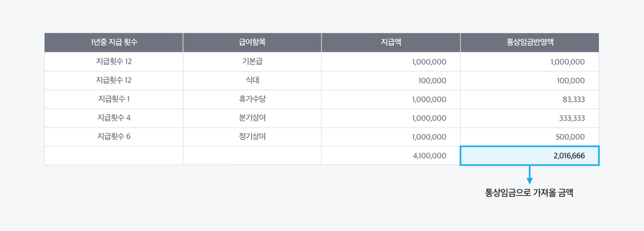The height and width of the screenshot is (231, 644).
Task: Select the '기본급' cell
Action: coord(252,62)
